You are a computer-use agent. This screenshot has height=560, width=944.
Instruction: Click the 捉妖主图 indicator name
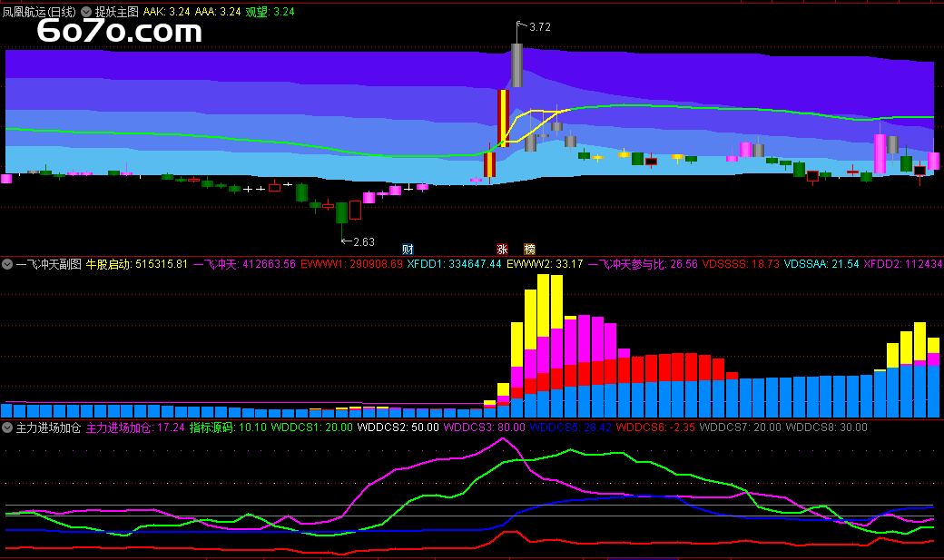pos(117,12)
